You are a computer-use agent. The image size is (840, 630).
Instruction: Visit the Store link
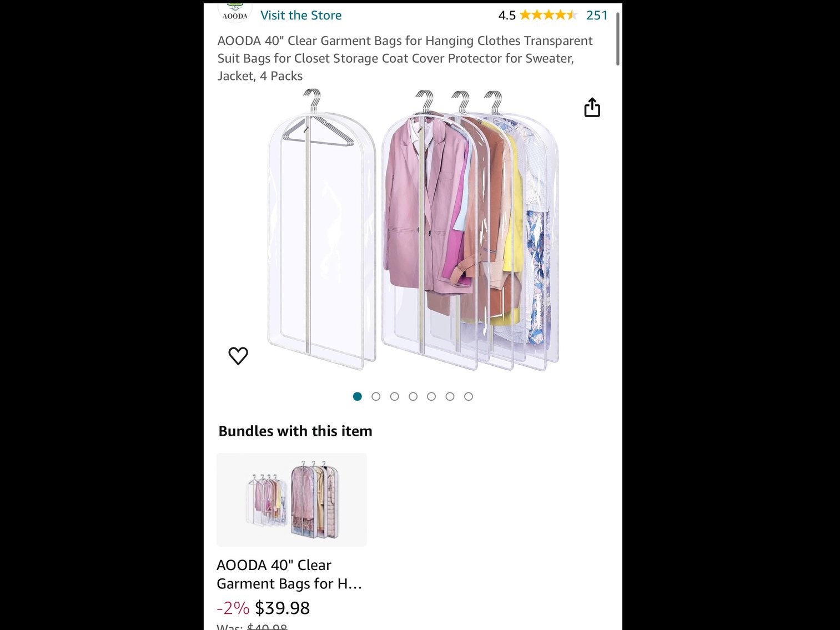coord(301,15)
